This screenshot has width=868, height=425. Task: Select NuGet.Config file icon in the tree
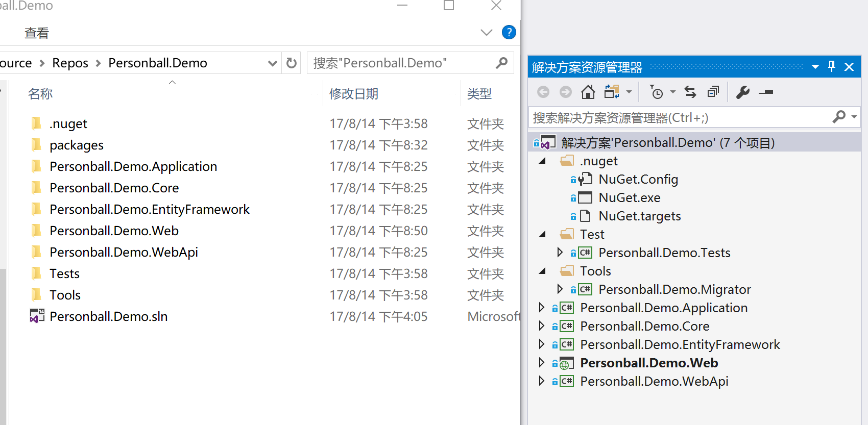coord(585,179)
